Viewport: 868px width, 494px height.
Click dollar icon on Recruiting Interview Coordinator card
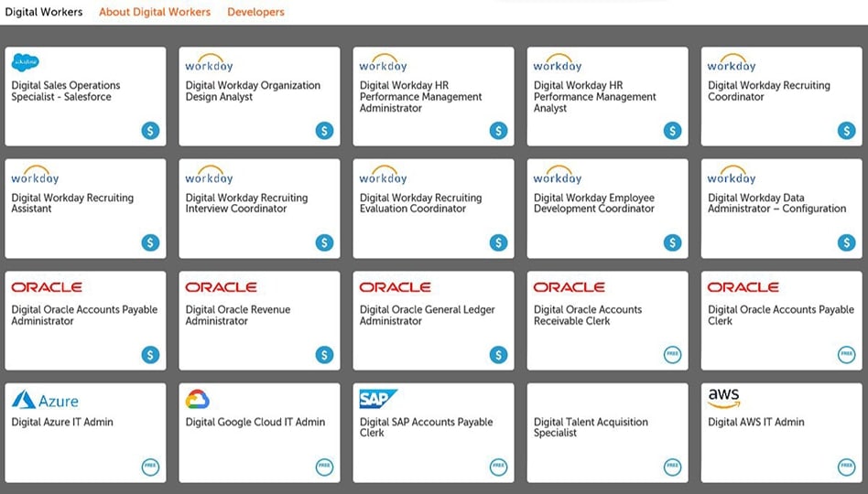click(x=324, y=242)
